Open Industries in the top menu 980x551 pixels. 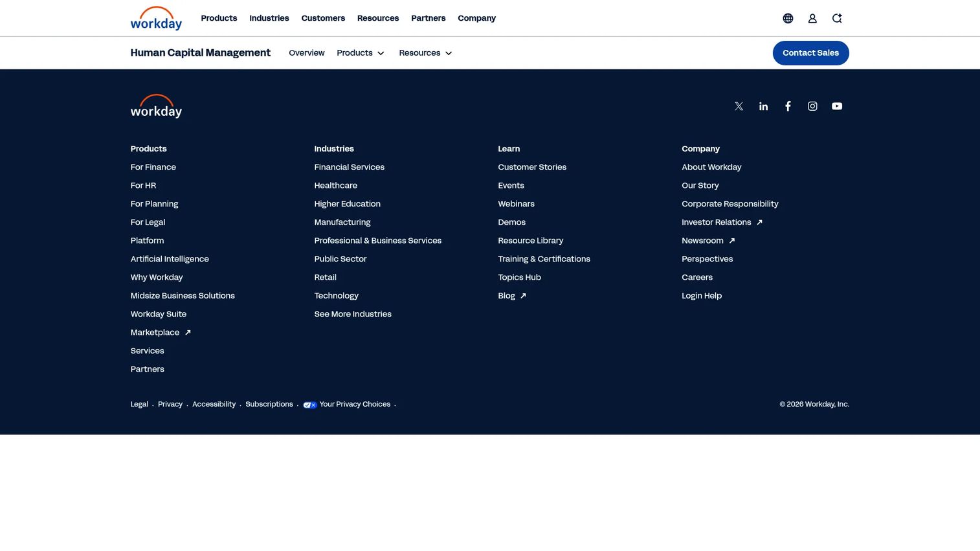click(x=269, y=18)
